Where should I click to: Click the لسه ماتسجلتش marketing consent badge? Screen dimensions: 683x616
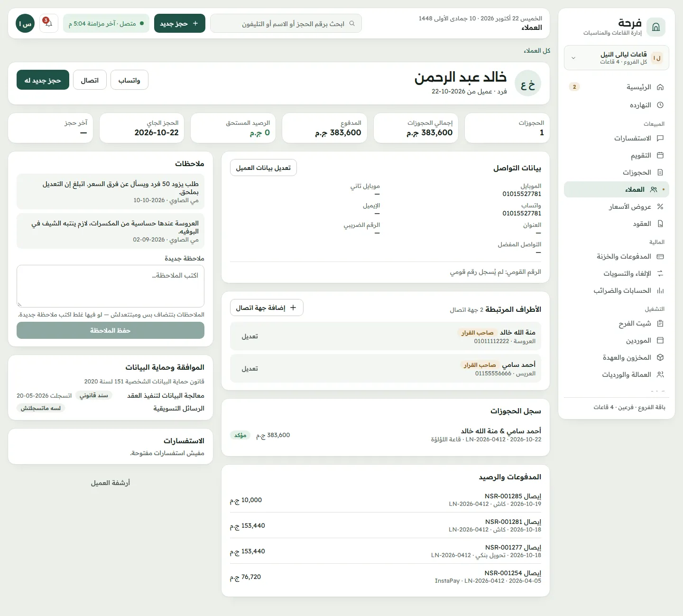click(41, 408)
